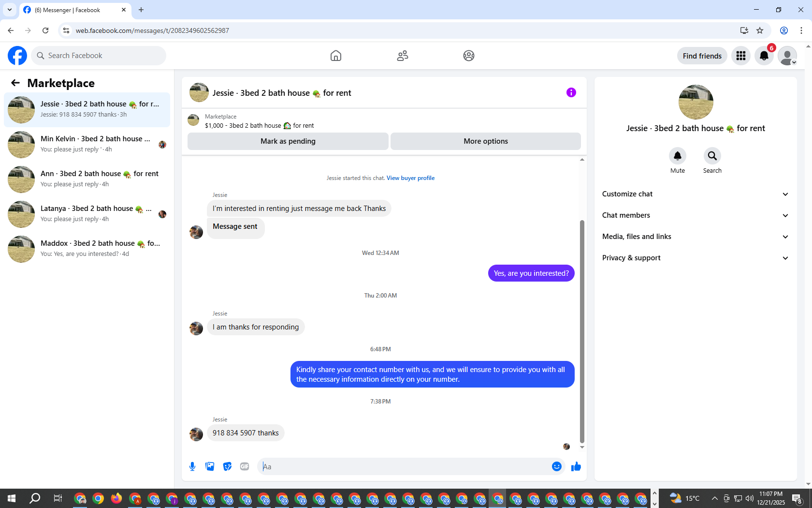
Task: Expand Media, files and links section
Action: click(x=696, y=237)
